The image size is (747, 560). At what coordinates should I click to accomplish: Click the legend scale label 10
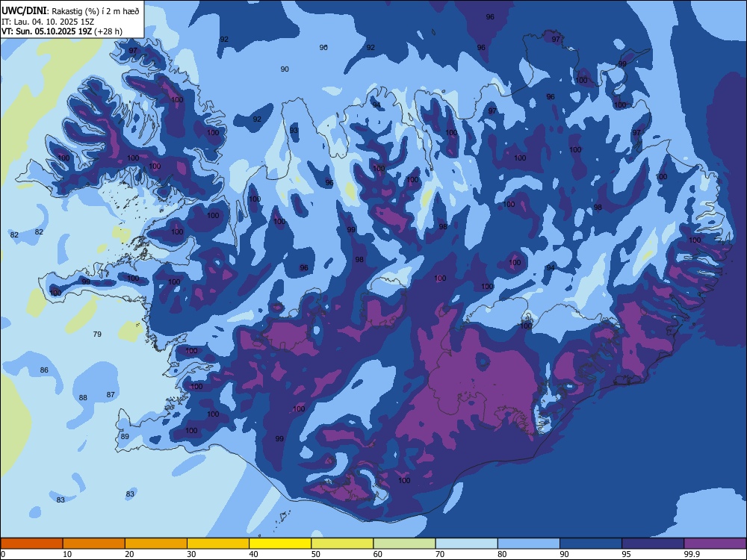(x=67, y=554)
